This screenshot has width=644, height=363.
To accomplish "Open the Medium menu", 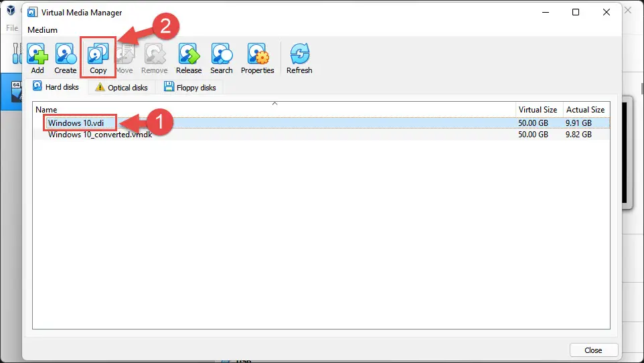I will pyautogui.click(x=43, y=30).
